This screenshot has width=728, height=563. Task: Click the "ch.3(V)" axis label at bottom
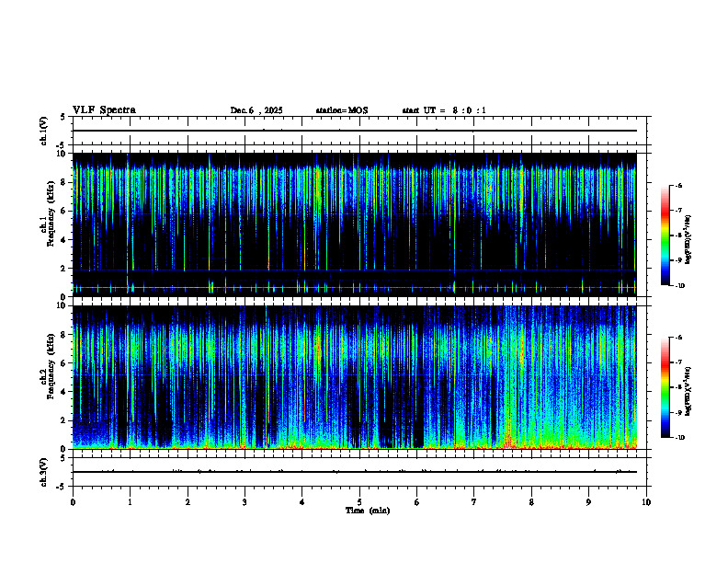44,472
